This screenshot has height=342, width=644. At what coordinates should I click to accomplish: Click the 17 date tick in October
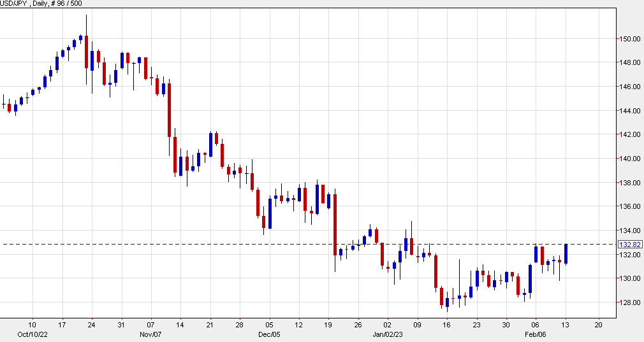click(x=62, y=325)
